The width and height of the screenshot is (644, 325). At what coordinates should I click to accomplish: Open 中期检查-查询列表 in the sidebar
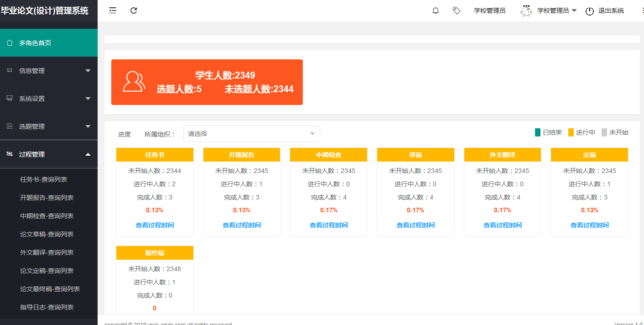click(47, 216)
